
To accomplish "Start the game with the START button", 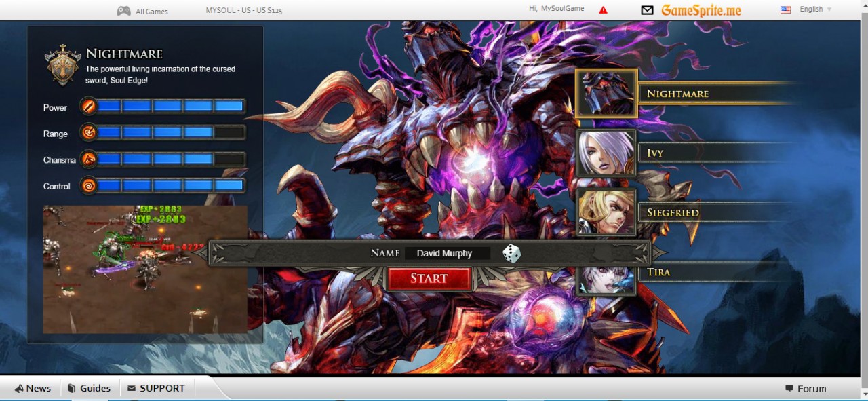I will coord(429,278).
